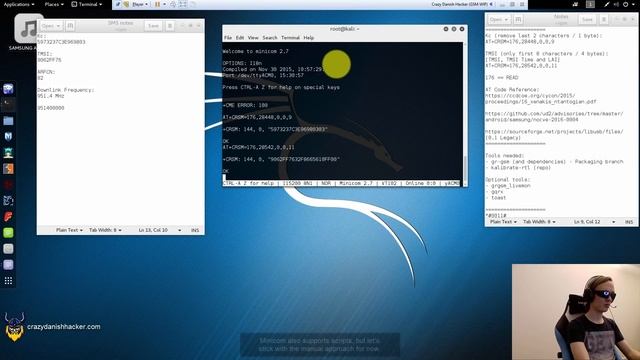Open the Applications menu in top panel

pos(19,4)
